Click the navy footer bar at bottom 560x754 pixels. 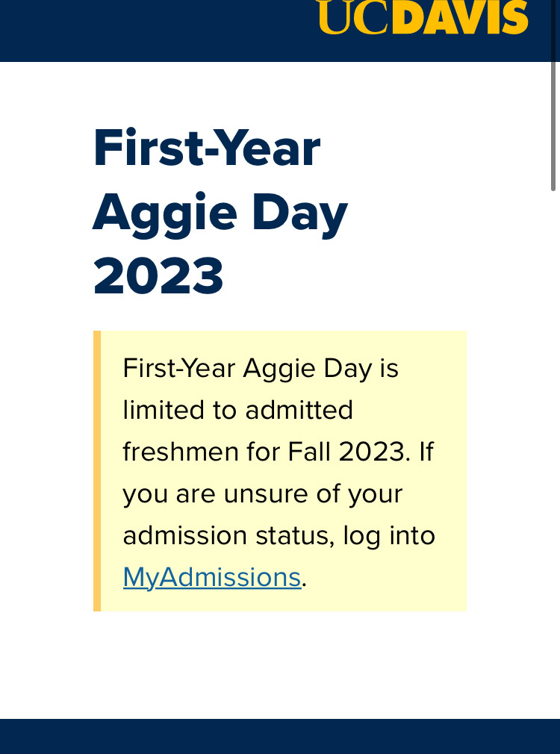pyautogui.click(x=280, y=736)
